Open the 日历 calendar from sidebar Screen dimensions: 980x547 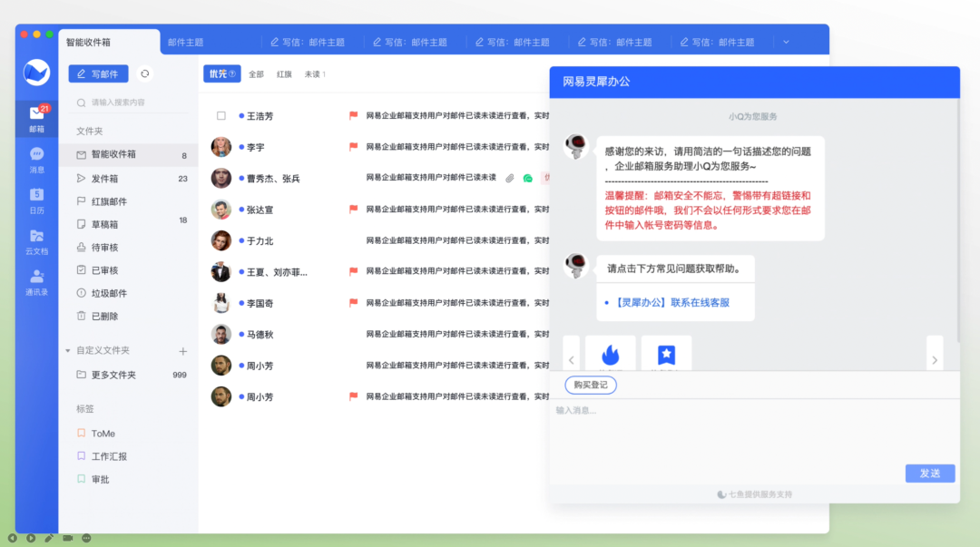[36, 200]
